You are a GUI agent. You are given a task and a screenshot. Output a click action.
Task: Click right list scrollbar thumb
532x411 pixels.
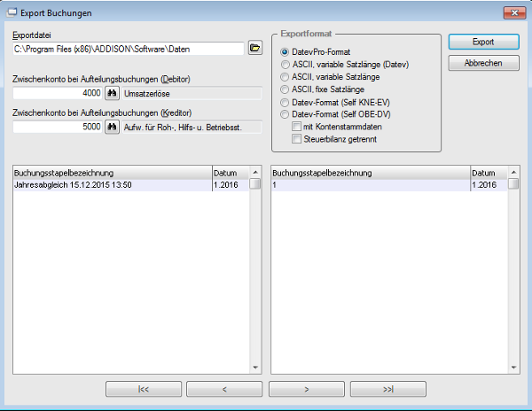513,184
